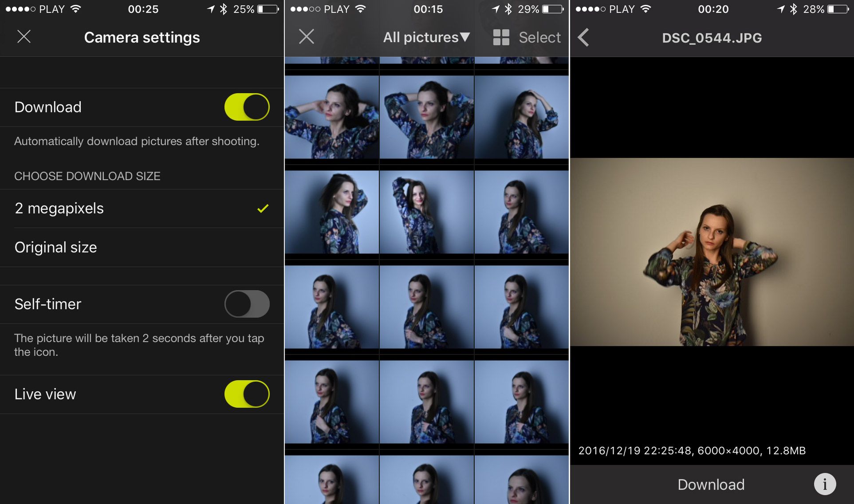Close the All pictures gallery

(x=306, y=37)
